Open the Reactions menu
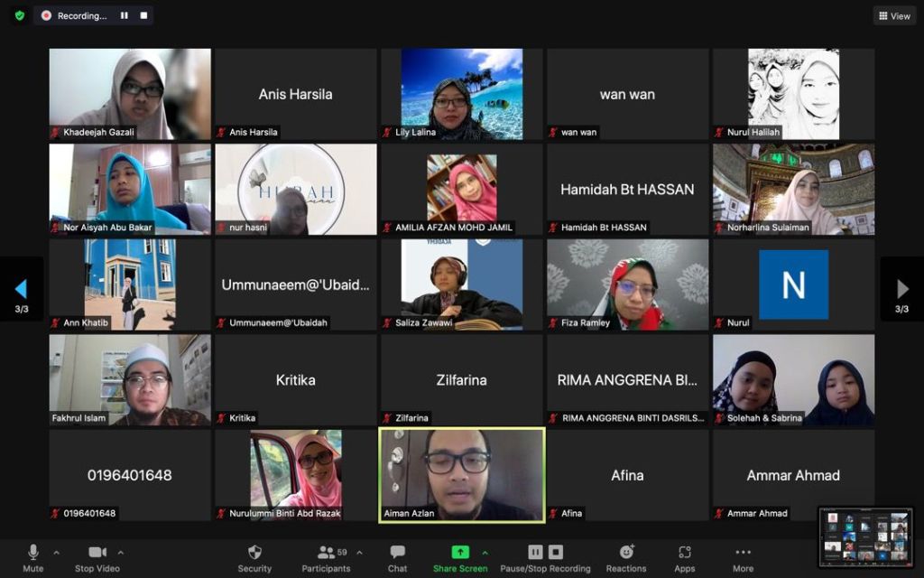 coord(626,553)
